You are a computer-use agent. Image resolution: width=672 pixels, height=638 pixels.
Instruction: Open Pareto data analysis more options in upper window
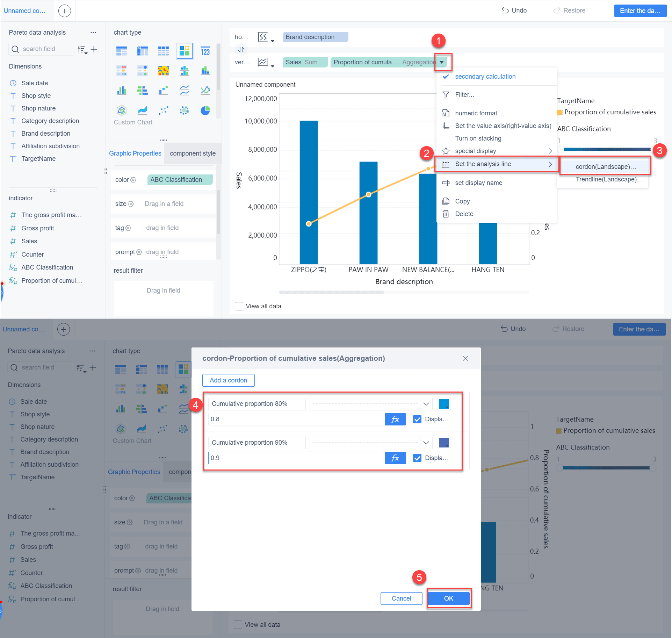point(93,33)
